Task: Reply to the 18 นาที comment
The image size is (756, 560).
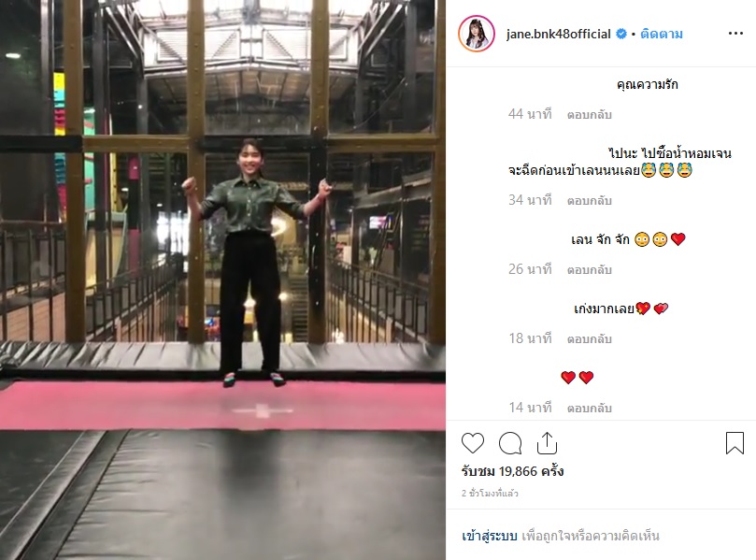Action: pos(589,339)
